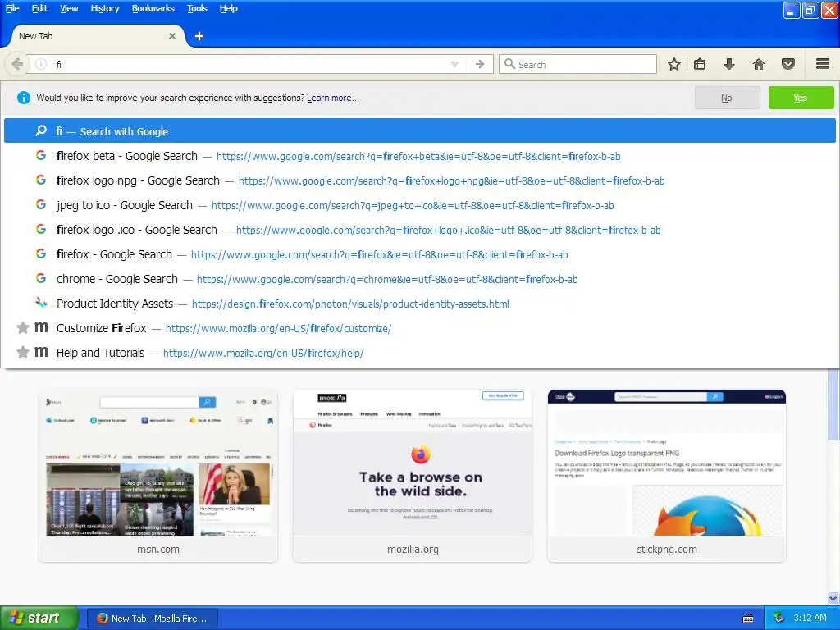Open the Downloads arrow icon

pos(729,64)
